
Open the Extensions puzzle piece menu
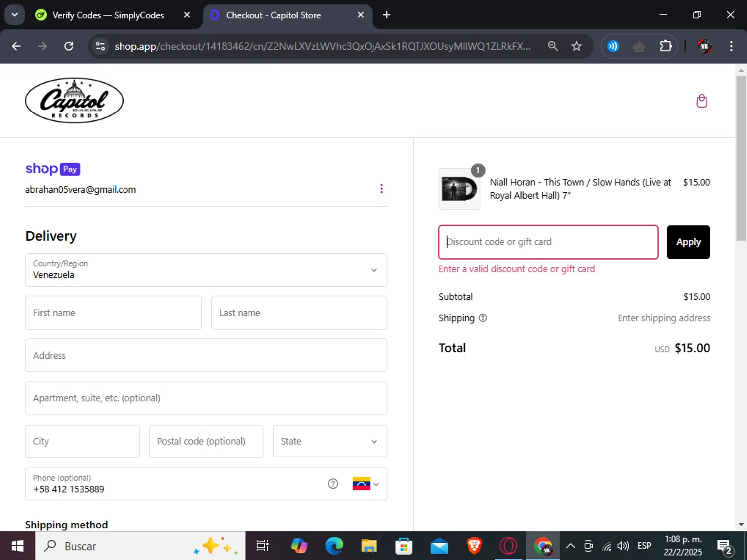click(666, 46)
